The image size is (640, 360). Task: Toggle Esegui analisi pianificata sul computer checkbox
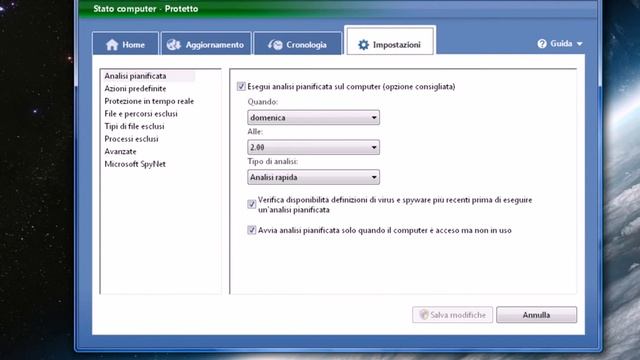241,87
